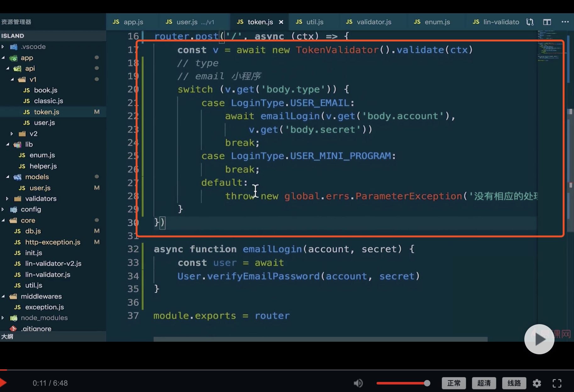
Task: Expand the .vscode folder
Action: 3,47
